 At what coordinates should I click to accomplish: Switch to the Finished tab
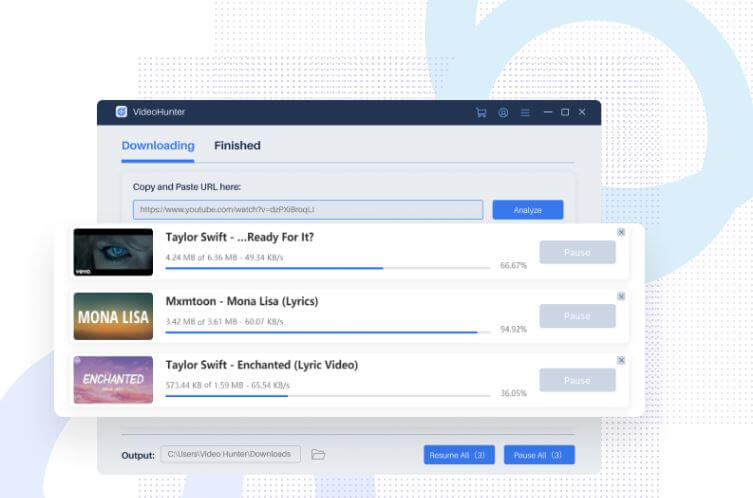point(237,146)
